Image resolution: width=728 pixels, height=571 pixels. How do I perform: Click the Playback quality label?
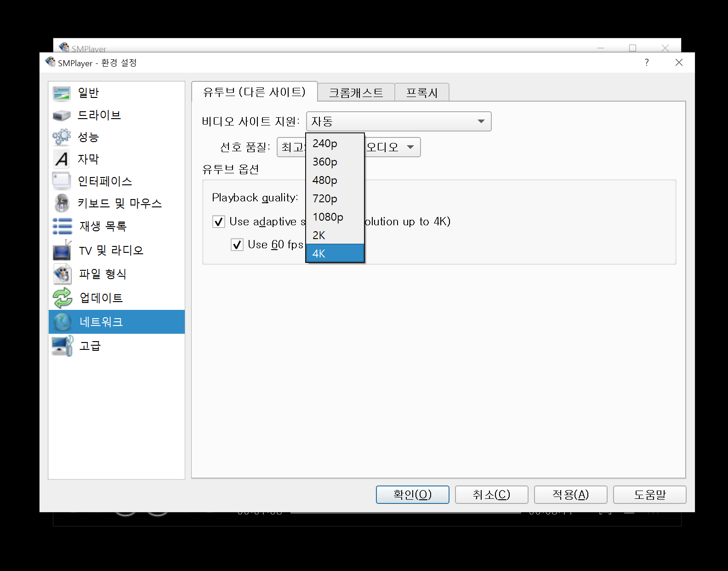coord(255,198)
